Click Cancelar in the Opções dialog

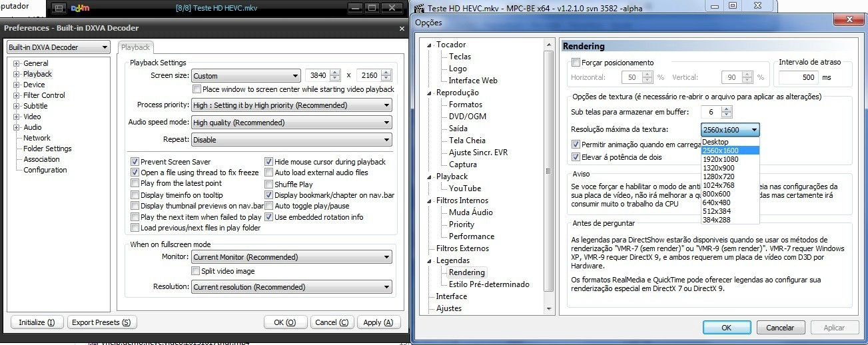(x=780, y=328)
